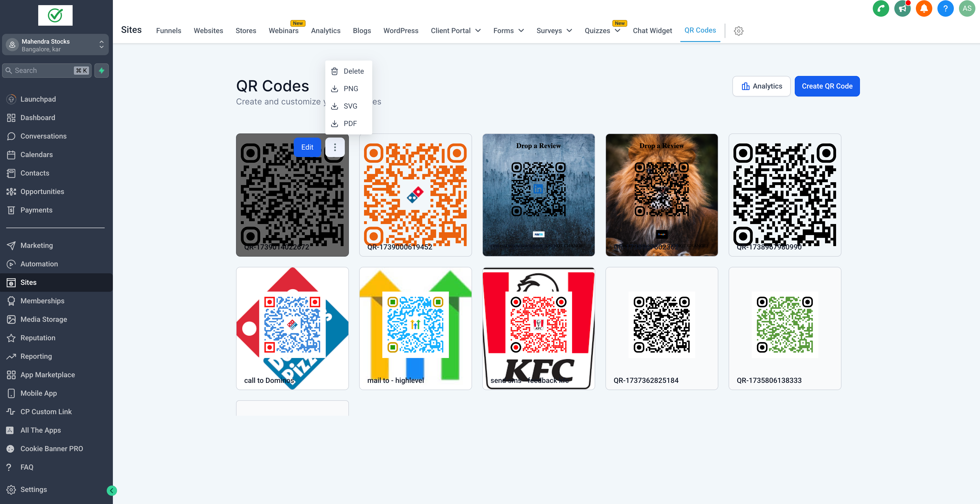The width and height of the screenshot is (980, 504).
Task: Open the settings gear beside QR Codes tab
Action: 738,31
